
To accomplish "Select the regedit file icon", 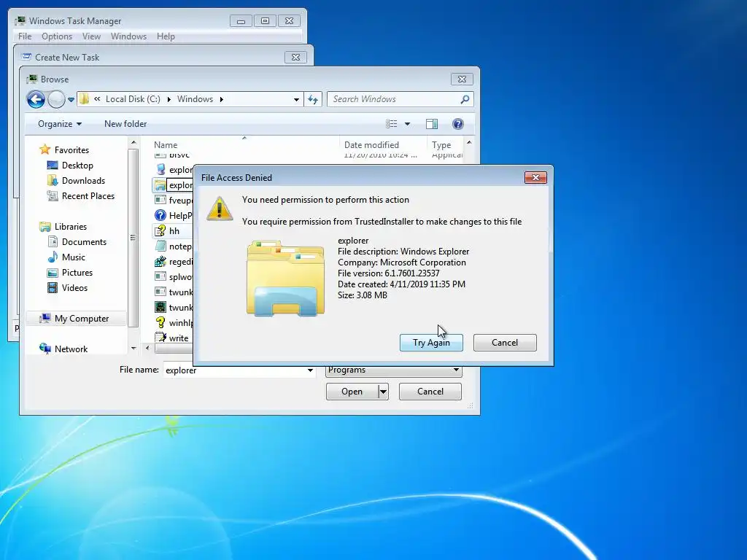I will click(x=160, y=262).
